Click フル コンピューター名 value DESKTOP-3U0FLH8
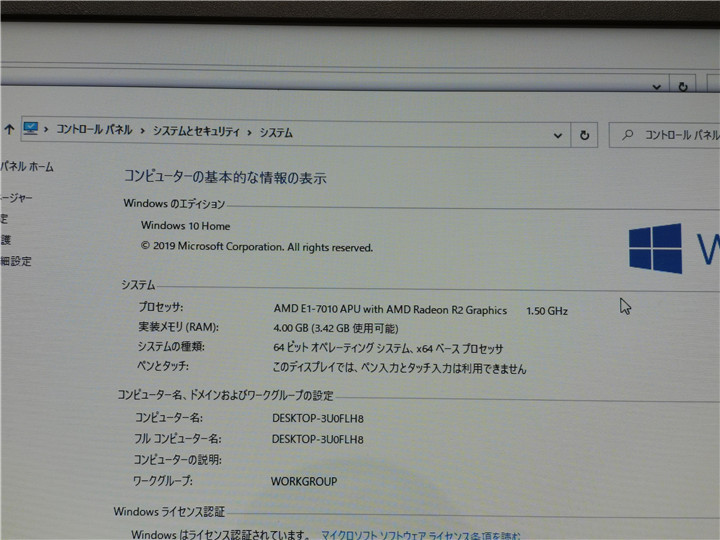The height and width of the screenshot is (540, 720). pos(317,439)
